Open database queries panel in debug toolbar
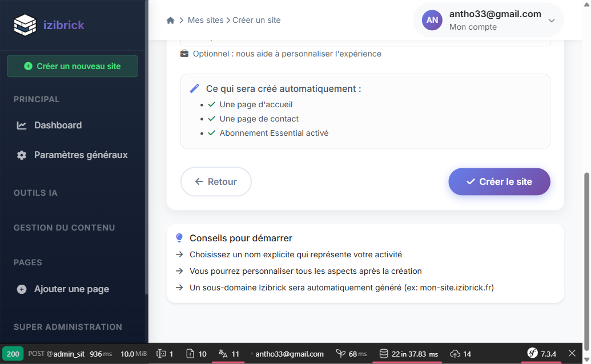The image size is (591, 364). [409, 354]
